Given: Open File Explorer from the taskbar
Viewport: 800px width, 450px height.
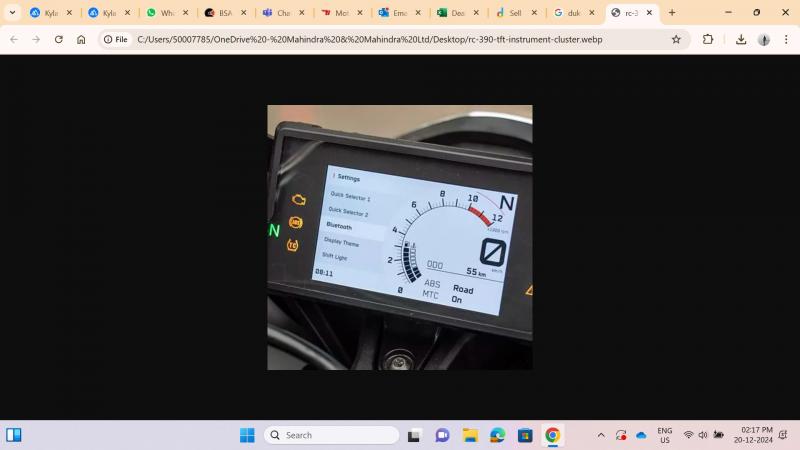Looking at the screenshot, I should [x=470, y=435].
